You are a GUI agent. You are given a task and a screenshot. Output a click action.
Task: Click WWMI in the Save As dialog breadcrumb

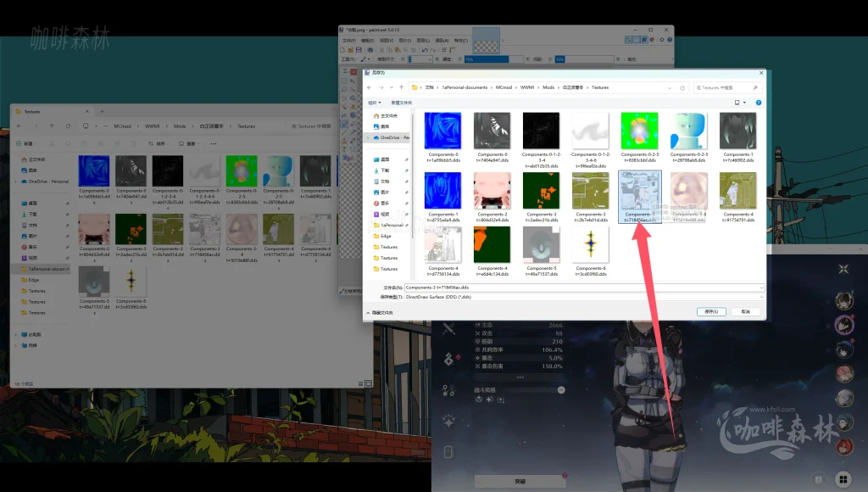(527, 87)
